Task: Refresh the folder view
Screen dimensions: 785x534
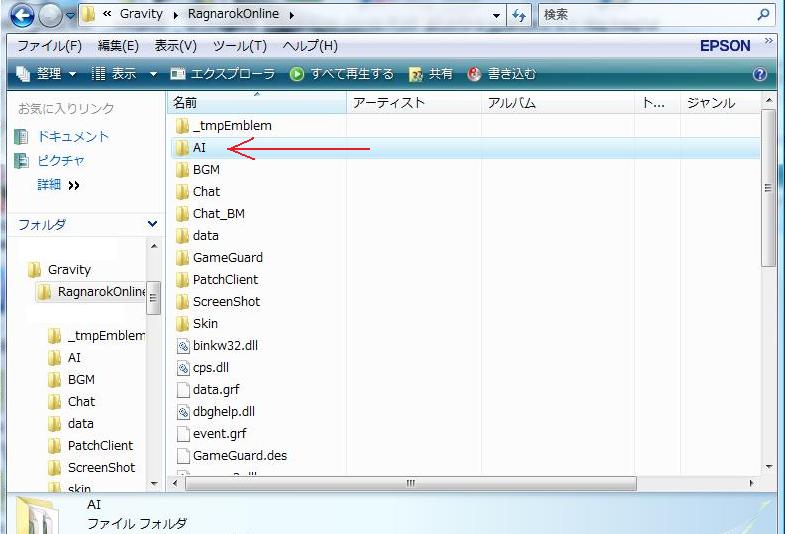Action: pos(519,16)
